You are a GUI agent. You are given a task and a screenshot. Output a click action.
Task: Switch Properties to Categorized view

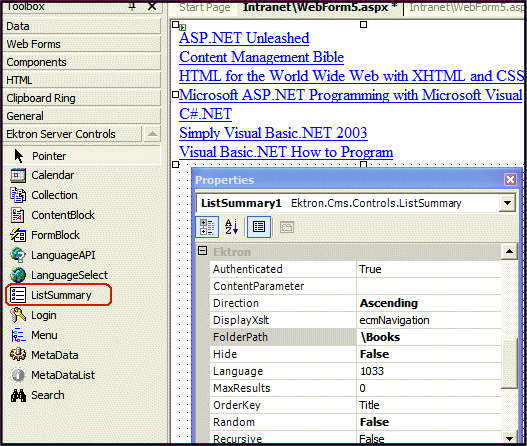click(207, 227)
